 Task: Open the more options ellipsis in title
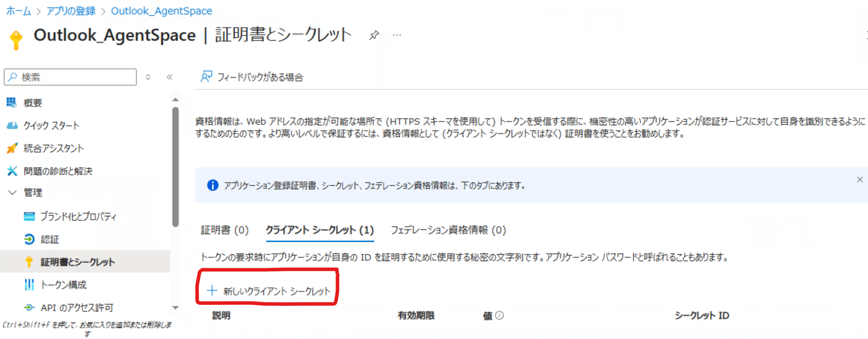click(x=397, y=35)
